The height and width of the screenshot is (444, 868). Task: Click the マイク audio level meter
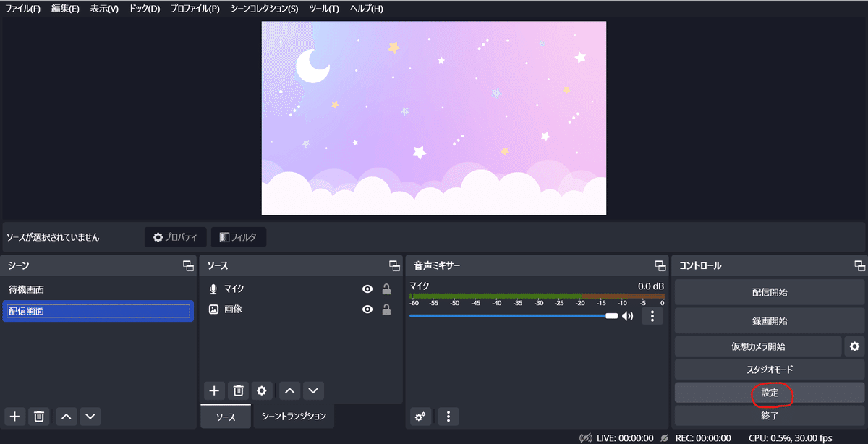click(537, 296)
